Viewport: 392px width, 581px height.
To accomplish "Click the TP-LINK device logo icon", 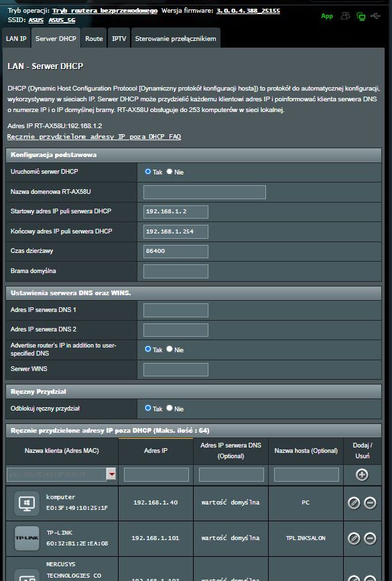I will tap(27, 538).
